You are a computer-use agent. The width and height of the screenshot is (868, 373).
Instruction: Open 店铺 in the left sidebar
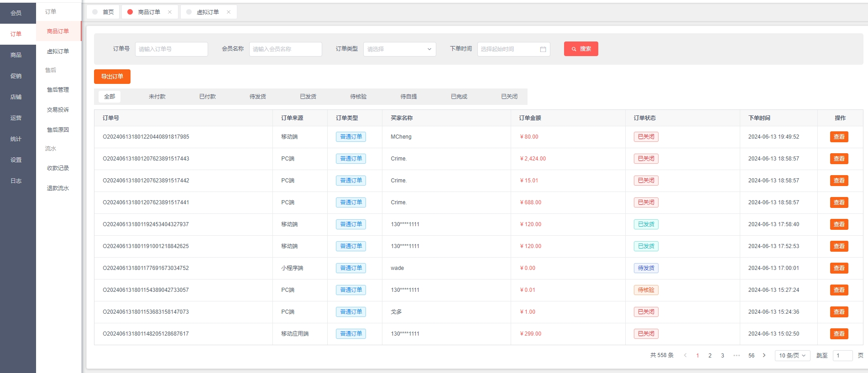pyautogui.click(x=18, y=97)
